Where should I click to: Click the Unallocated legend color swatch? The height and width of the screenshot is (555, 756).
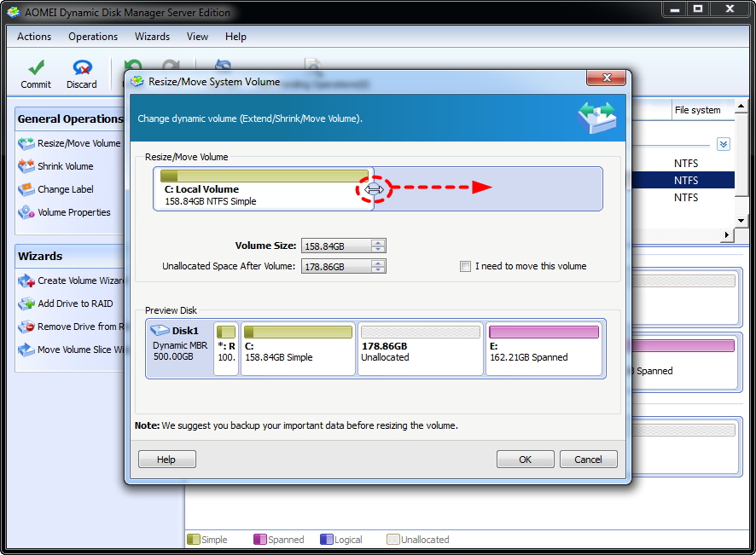393,539
